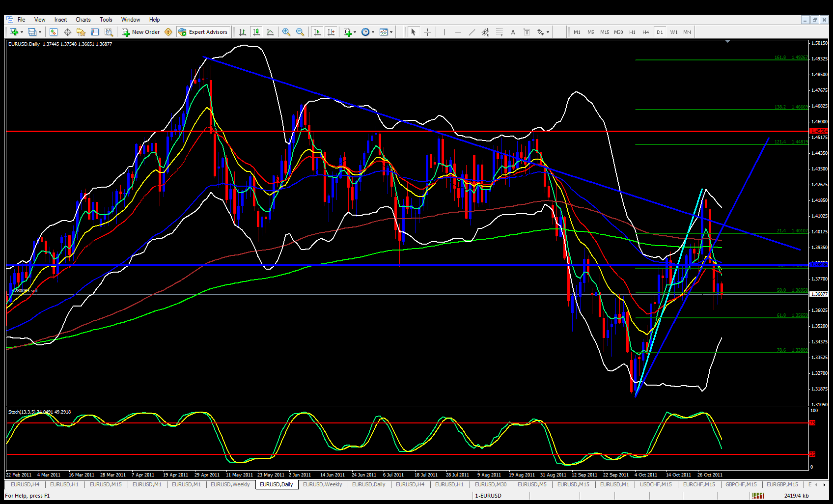833x504 pixels.
Task: Open the Charts menu
Action: (83, 20)
